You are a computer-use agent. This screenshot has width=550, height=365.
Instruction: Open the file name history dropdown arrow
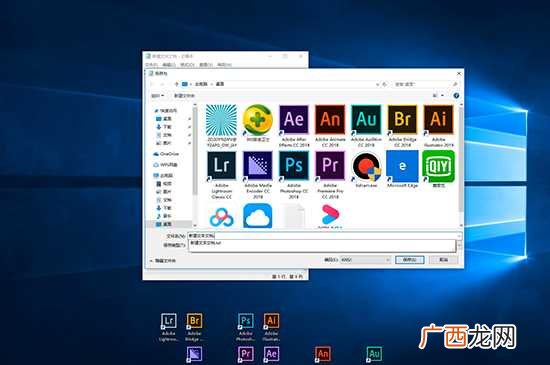click(x=459, y=236)
